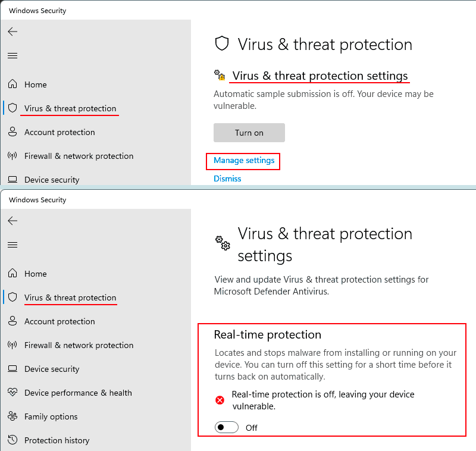This screenshot has height=451, width=476.
Task: Open the hamburger menu in the upper window
Action: pyautogui.click(x=12, y=55)
